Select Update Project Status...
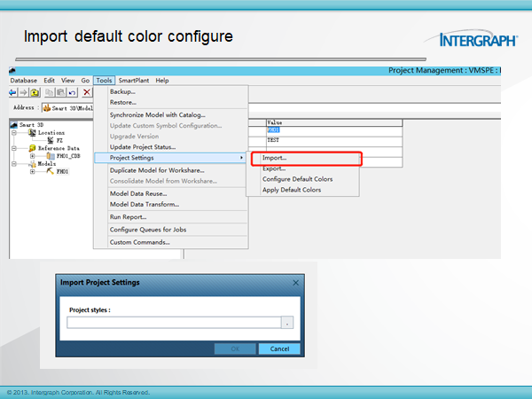 click(170, 147)
